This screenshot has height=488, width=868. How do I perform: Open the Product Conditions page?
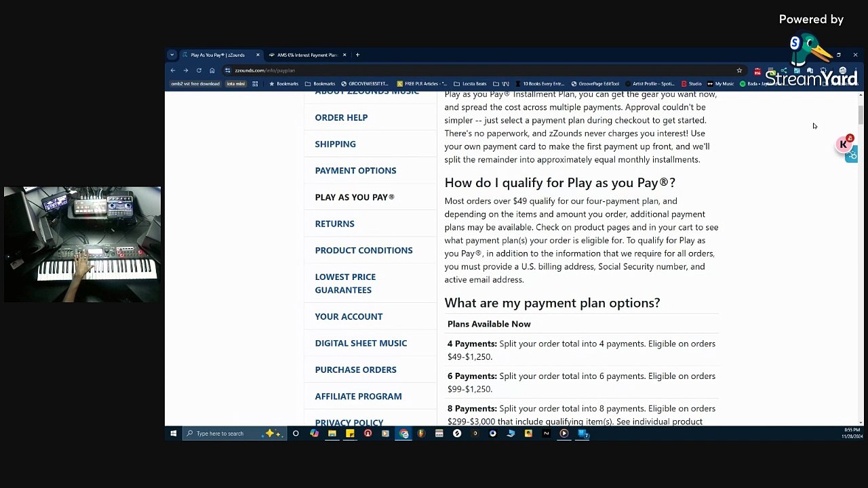point(363,250)
